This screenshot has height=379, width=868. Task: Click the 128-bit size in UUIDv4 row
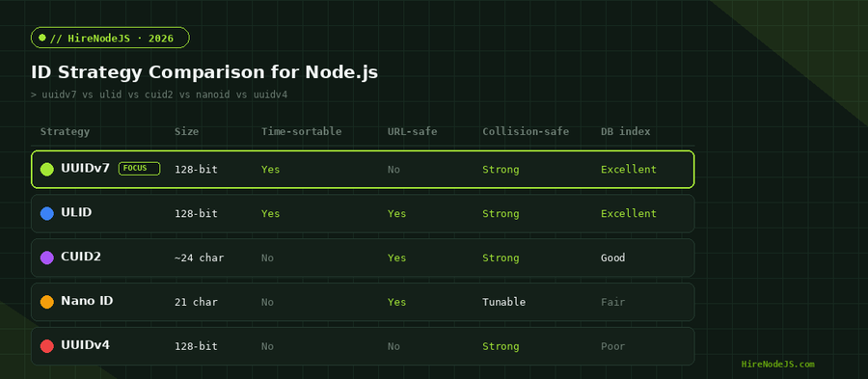[x=196, y=346]
